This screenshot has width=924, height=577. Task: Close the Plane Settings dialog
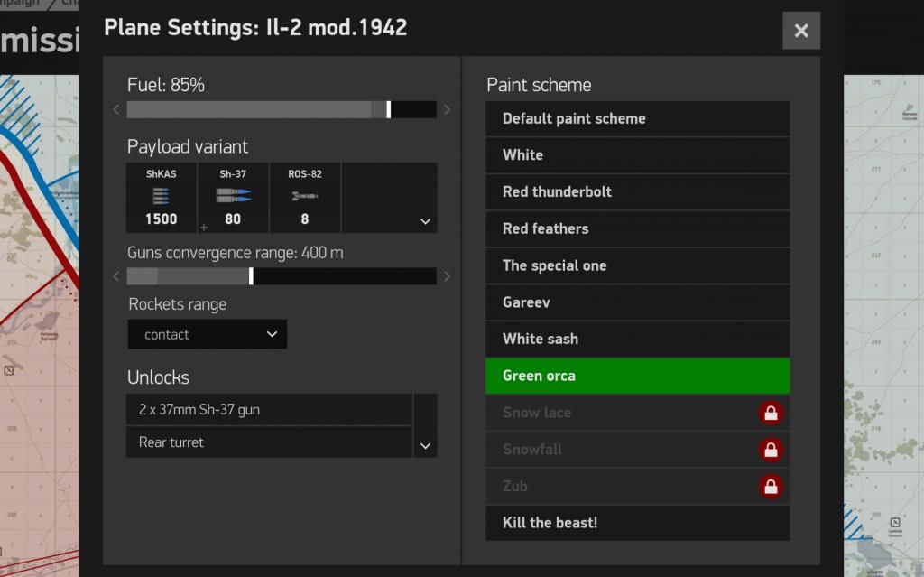pos(800,31)
